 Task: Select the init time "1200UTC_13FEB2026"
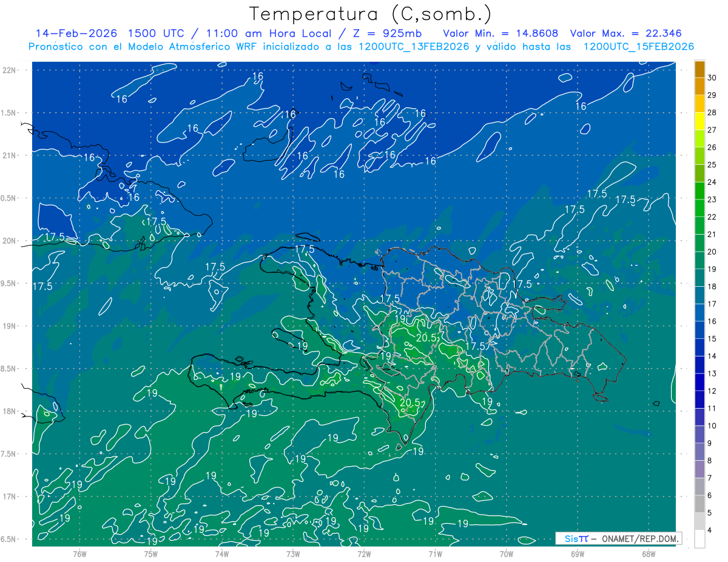(413, 47)
